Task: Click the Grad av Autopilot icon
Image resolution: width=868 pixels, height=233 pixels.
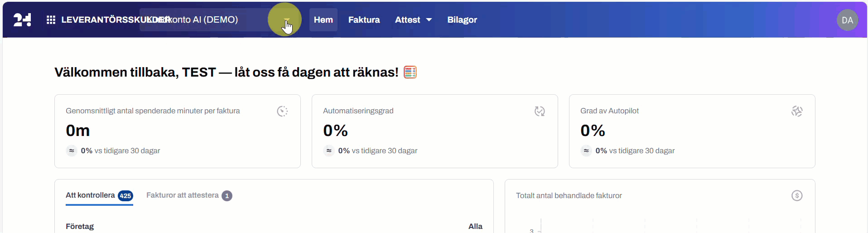Action: pyautogui.click(x=797, y=111)
